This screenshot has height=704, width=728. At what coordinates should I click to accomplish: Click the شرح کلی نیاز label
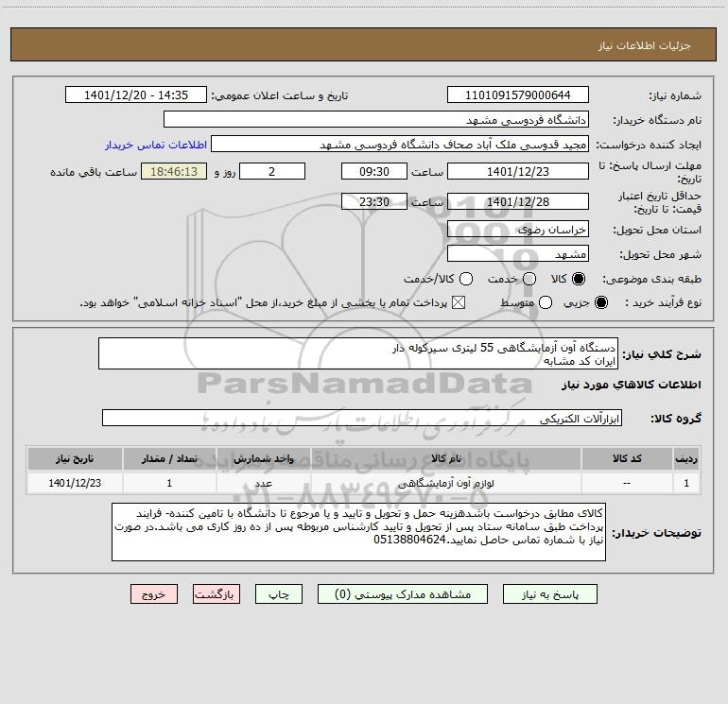coord(662,354)
